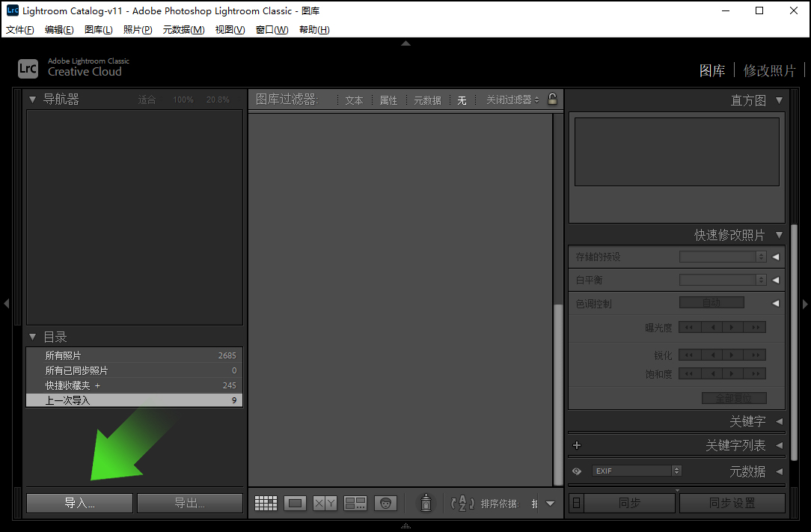Image resolution: width=811 pixels, height=532 pixels.
Task: Open Compare view (X|Y) icon
Action: pyautogui.click(x=325, y=504)
